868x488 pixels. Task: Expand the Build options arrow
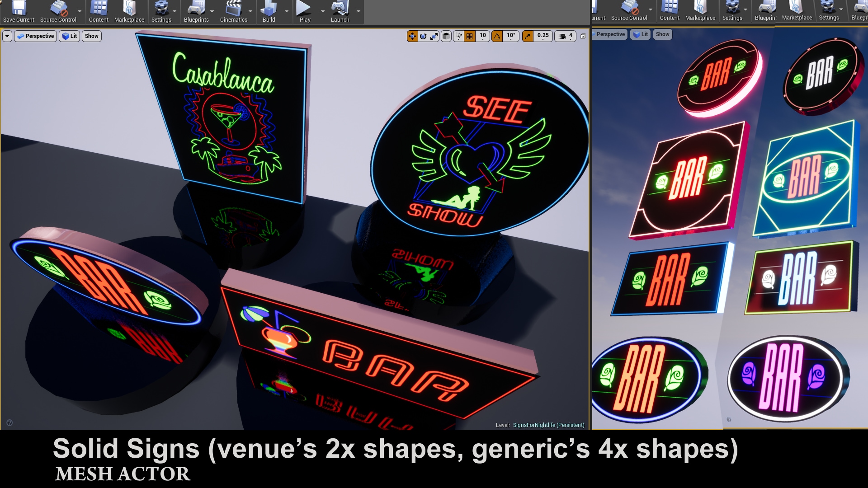pyautogui.click(x=287, y=11)
